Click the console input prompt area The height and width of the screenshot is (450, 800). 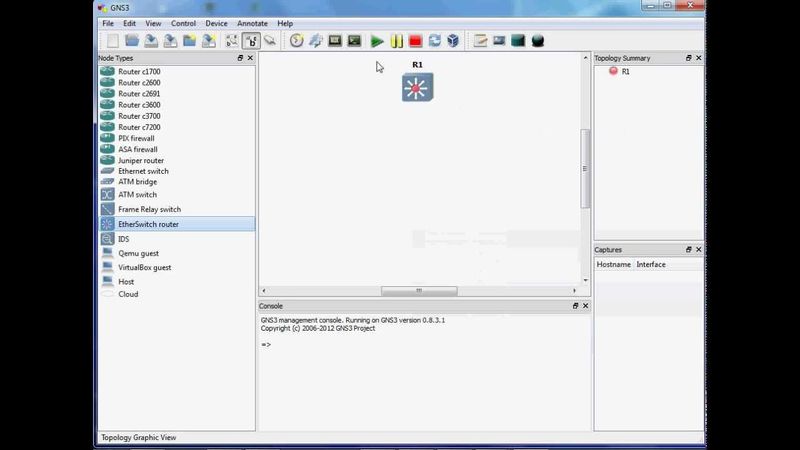coord(424,345)
